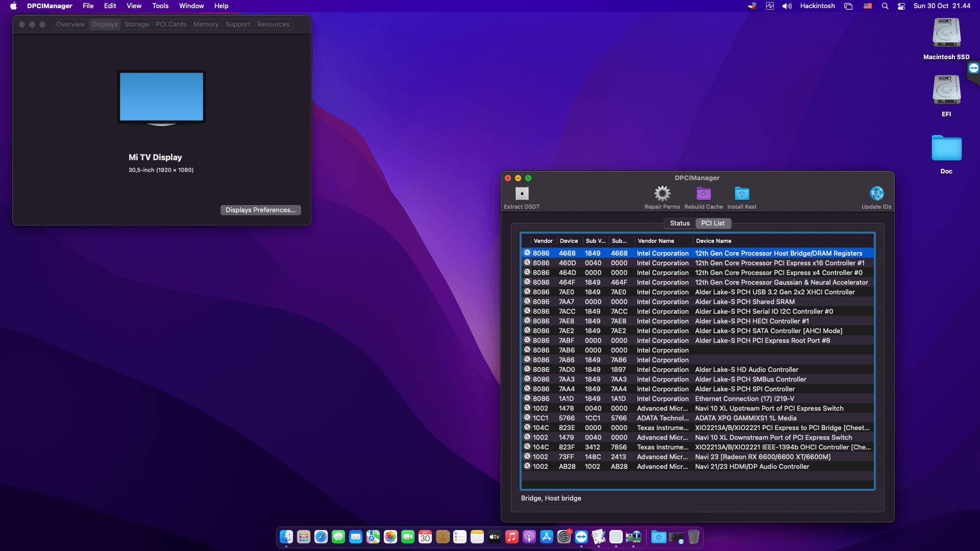This screenshot has width=980, height=551.
Task: Click the Displays Preferences button
Action: (x=260, y=210)
